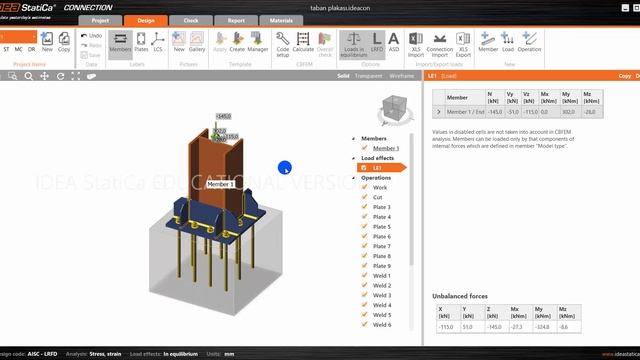Toggle the Member 1 checkbox
The width and height of the screenshot is (640, 360).
tap(364, 148)
